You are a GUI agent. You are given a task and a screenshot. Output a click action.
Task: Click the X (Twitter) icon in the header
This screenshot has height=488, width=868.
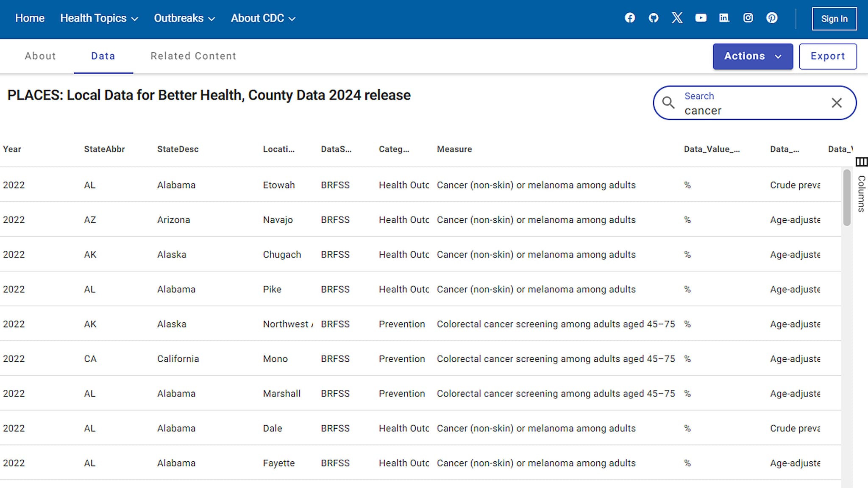(x=676, y=18)
